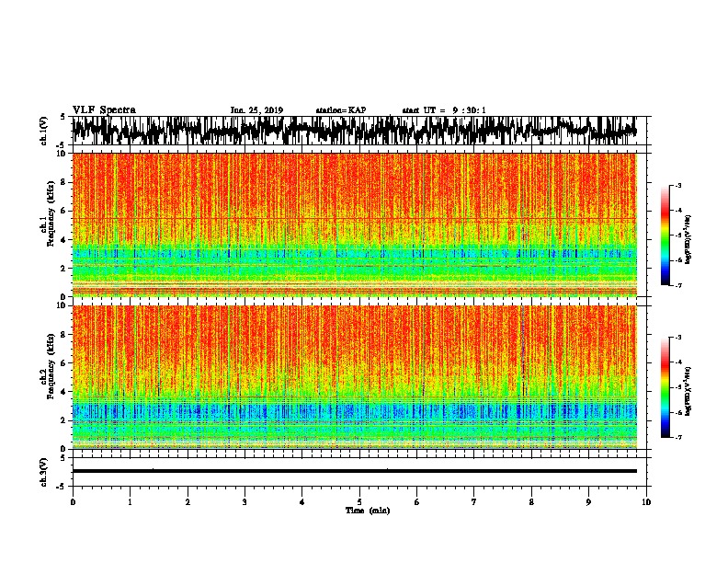The image size is (728, 563).
Task: Click time axis tick label "5"
Action: click(x=359, y=502)
